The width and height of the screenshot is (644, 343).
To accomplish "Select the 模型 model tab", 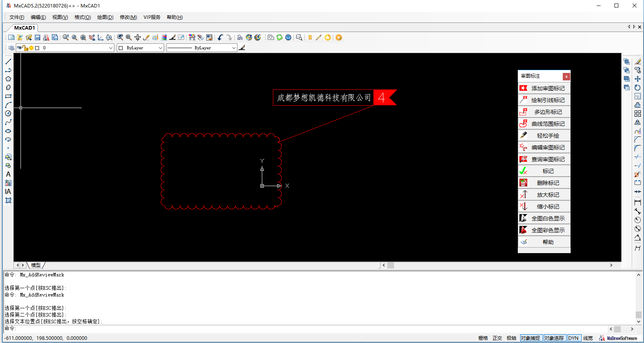I will 36,265.
